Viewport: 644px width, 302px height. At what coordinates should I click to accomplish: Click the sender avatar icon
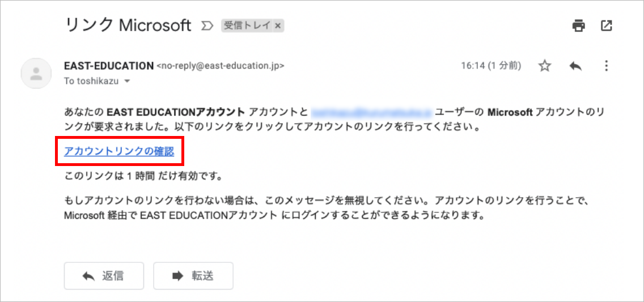point(36,74)
